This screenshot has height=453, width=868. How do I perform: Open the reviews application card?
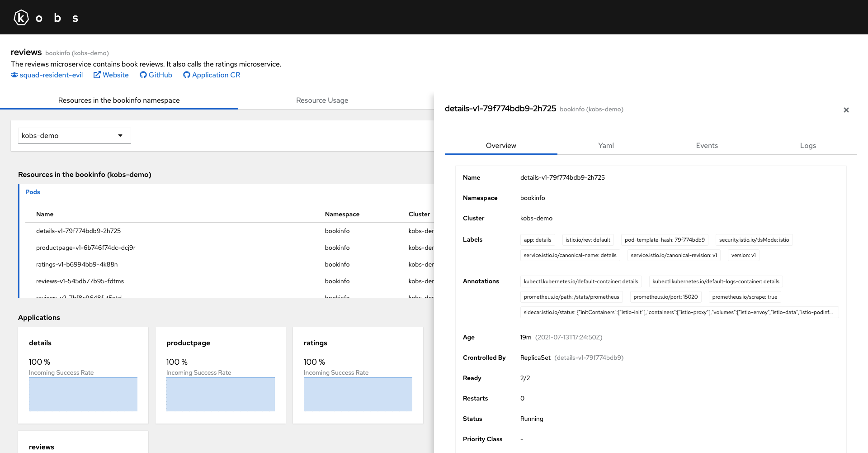pos(83,442)
